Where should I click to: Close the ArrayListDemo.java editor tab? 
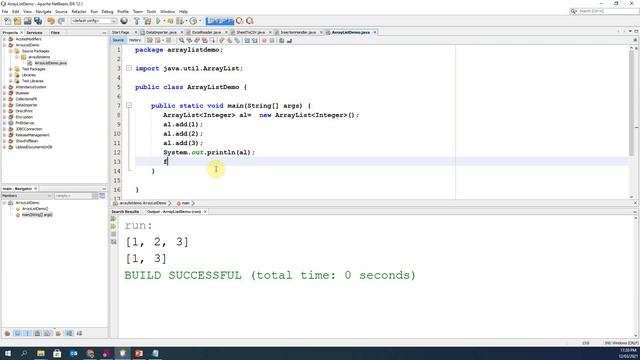[x=375, y=32]
